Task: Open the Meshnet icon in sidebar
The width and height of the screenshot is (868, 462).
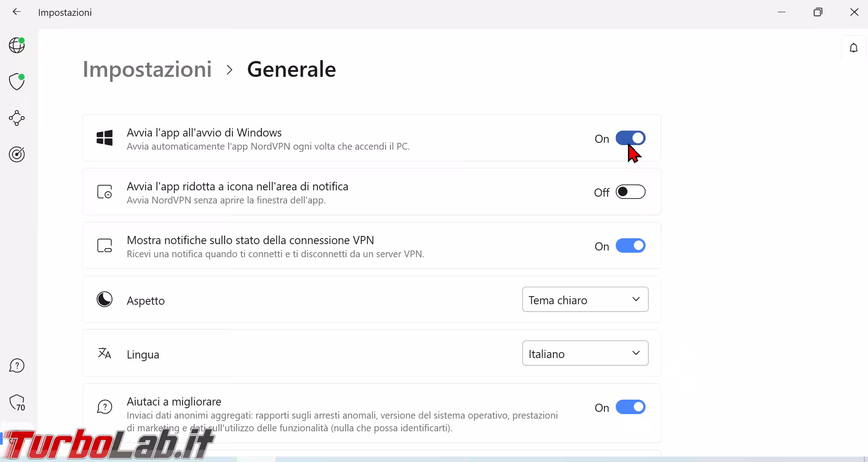Action: [x=17, y=118]
